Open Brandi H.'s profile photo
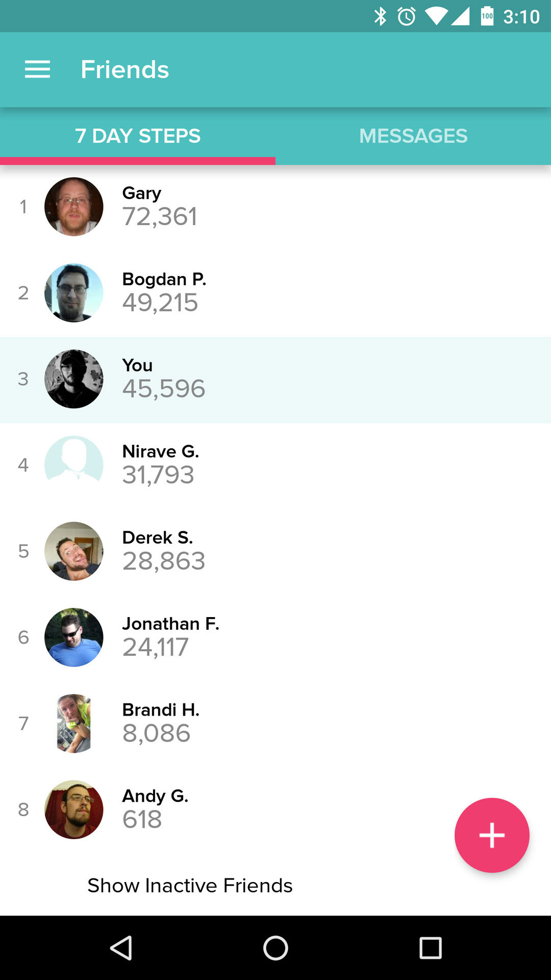 coord(74,723)
